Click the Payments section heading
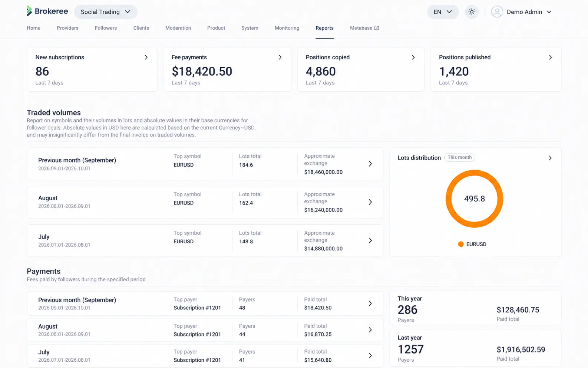The image size is (588, 368). pos(43,271)
